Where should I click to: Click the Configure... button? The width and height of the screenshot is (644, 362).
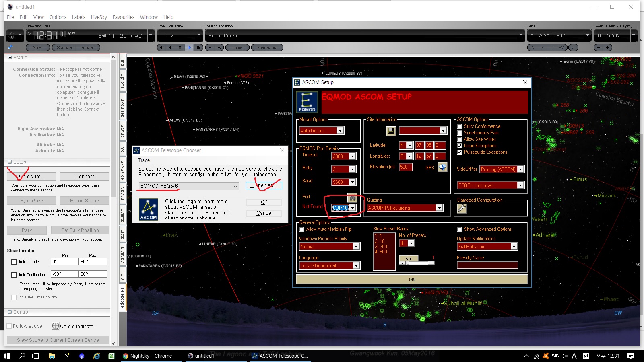coord(32,177)
